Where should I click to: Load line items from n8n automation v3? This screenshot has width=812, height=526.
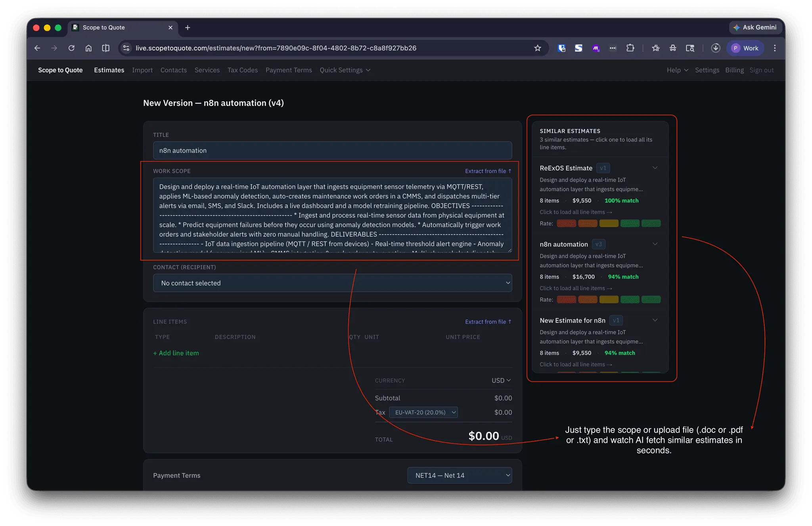tap(576, 288)
